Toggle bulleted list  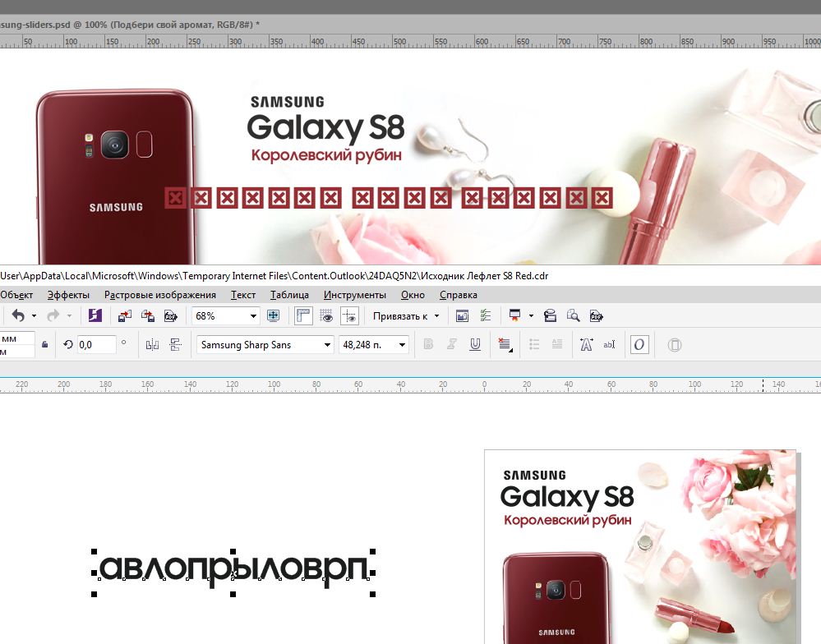pyautogui.click(x=534, y=344)
